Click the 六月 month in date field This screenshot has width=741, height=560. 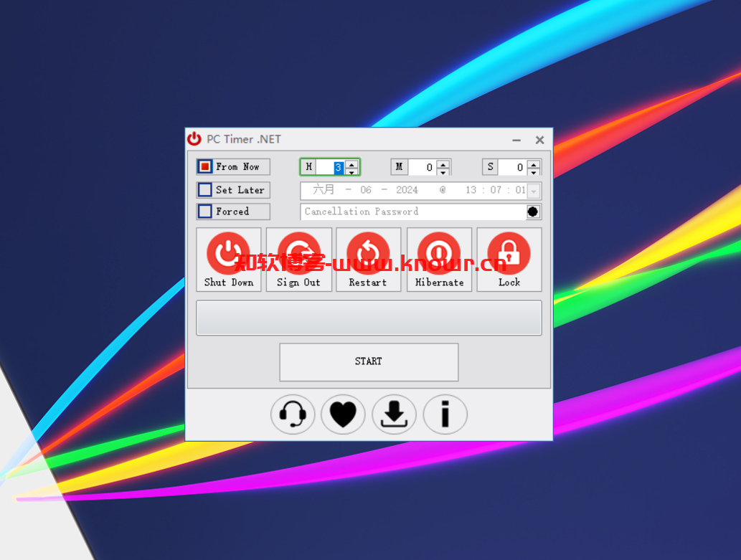324,190
